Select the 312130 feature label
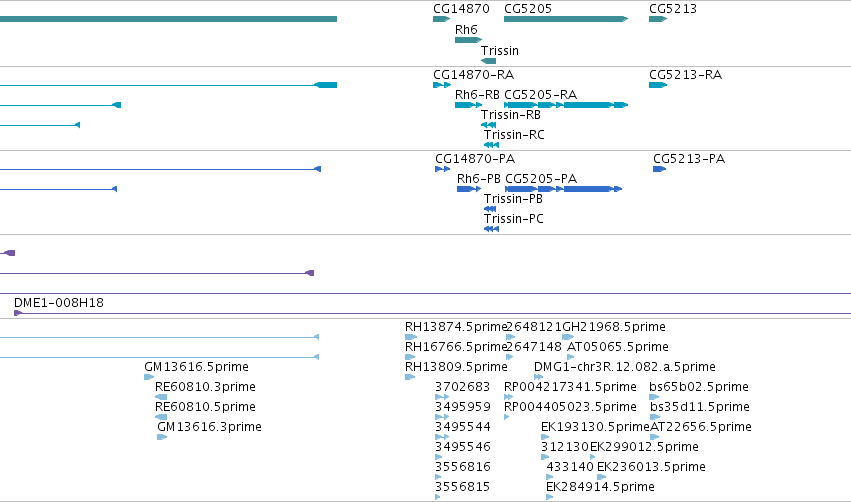The width and height of the screenshot is (851, 502). pyautogui.click(x=565, y=447)
